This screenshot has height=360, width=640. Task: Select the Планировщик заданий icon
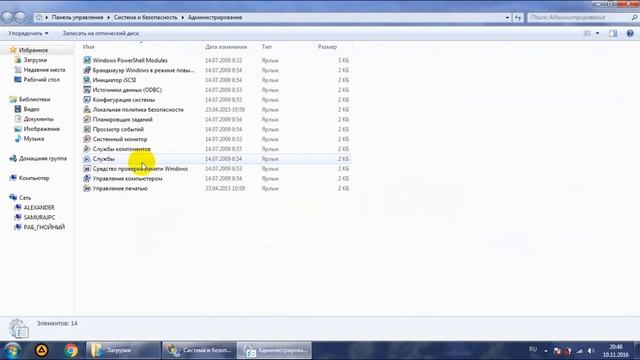point(87,119)
